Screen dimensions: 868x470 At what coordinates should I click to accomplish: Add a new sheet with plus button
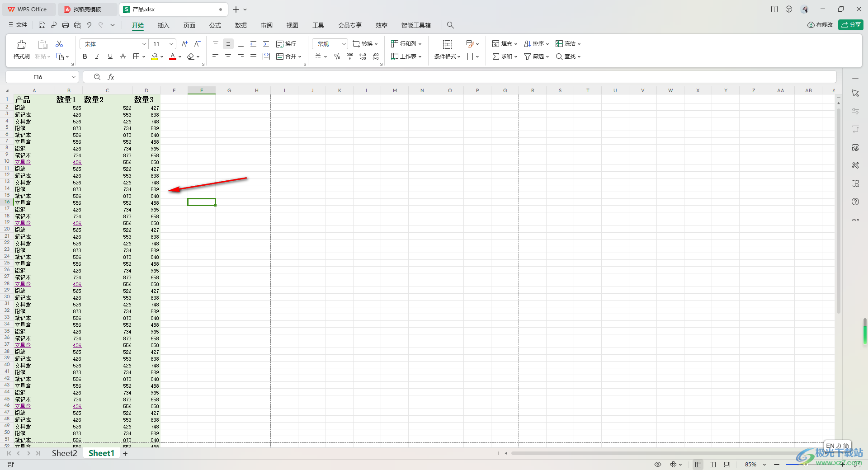[x=125, y=453]
